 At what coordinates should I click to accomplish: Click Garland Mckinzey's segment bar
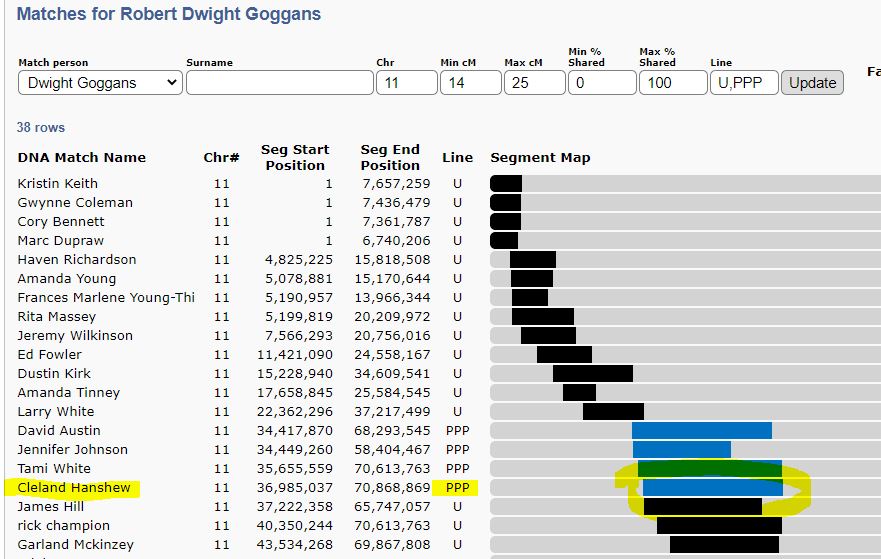724,545
